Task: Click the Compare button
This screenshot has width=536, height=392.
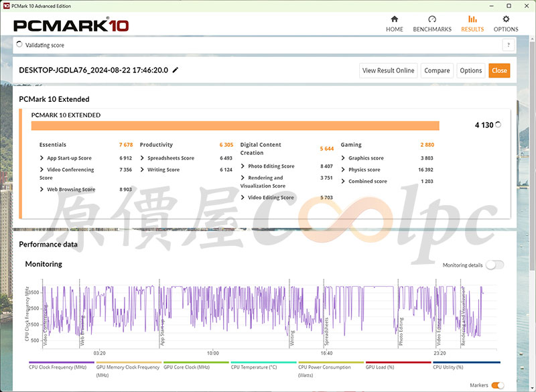Action: (437, 70)
